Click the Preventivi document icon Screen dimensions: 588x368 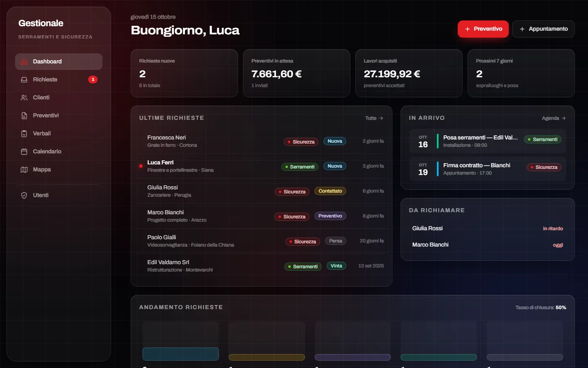(24, 116)
